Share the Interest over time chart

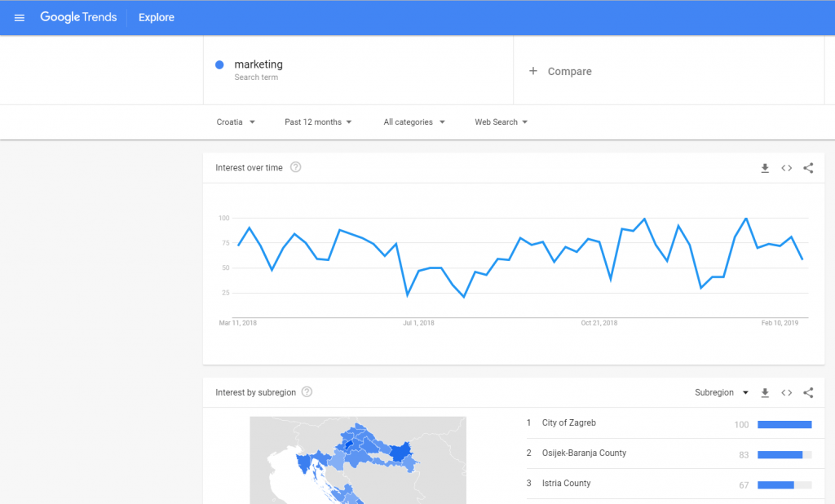[x=808, y=168]
